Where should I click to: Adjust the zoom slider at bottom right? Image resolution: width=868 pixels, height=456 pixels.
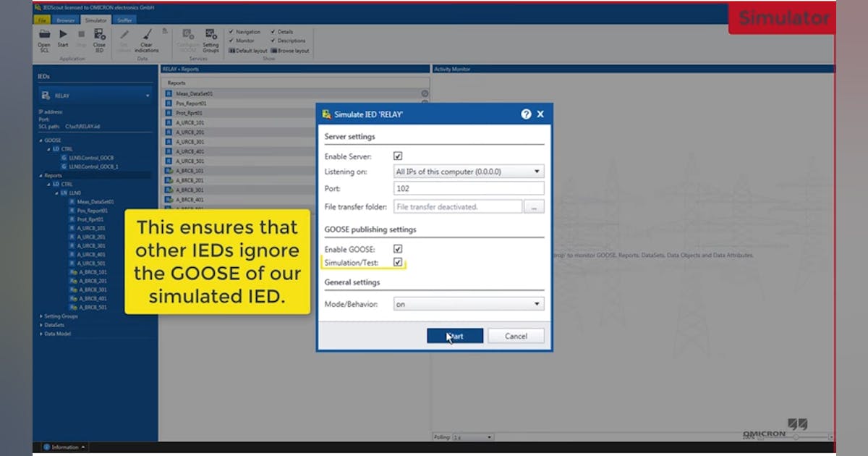[x=796, y=437]
